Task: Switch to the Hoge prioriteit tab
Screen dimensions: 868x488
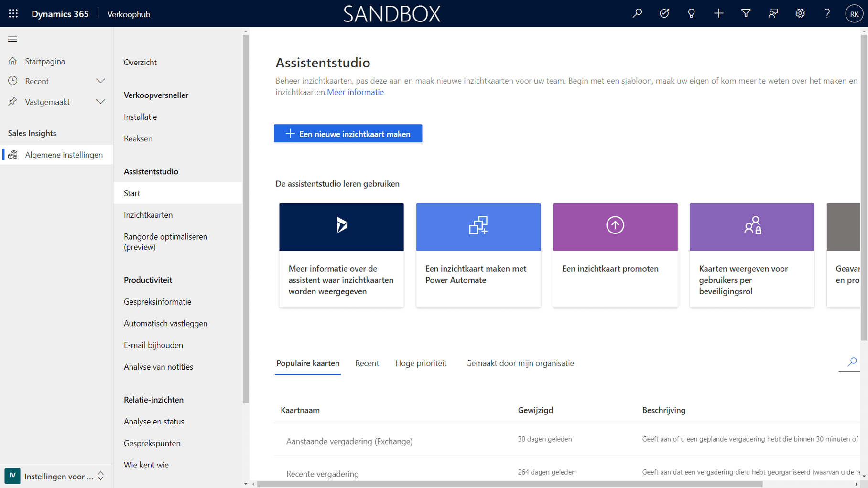Action: click(421, 363)
